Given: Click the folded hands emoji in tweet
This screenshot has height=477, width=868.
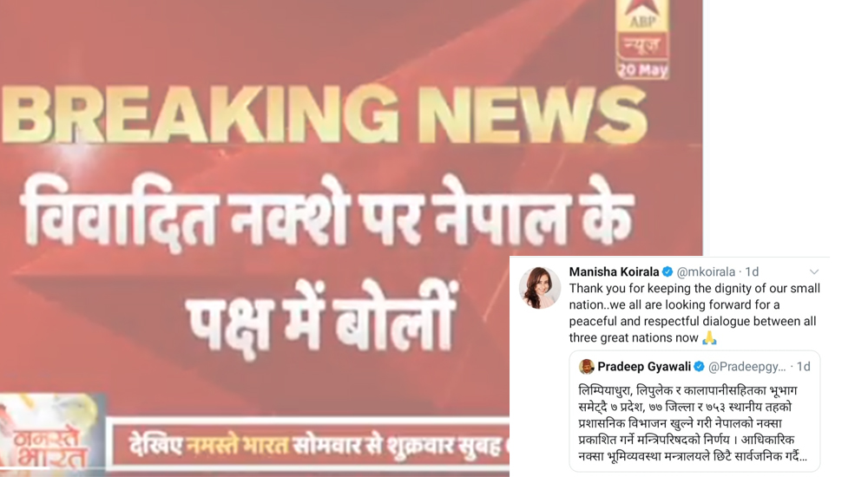Looking at the screenshot, I should pos(709,337).
